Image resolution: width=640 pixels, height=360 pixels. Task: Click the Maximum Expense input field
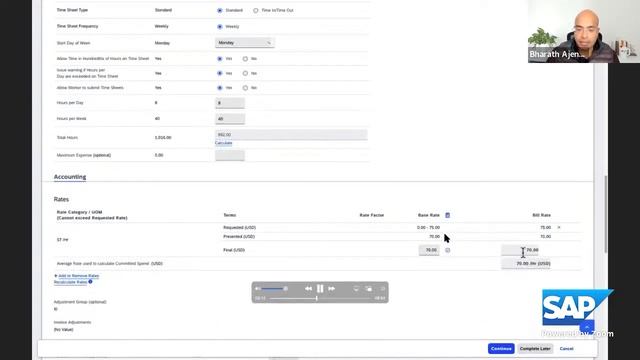point(230,155)
